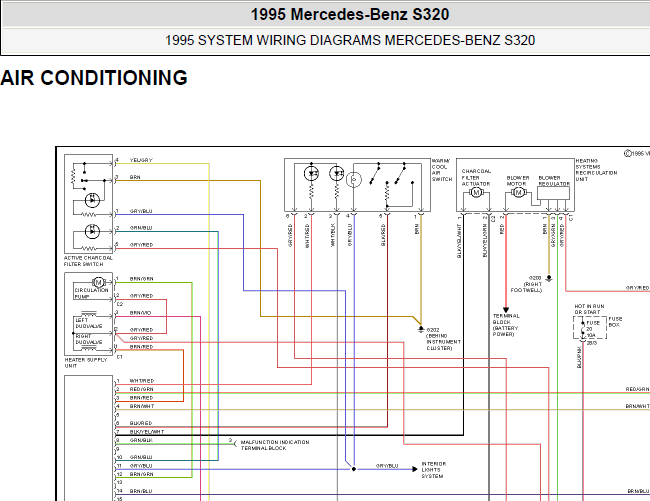The height and width of the screenshot is (501, 650).
Task: Click the arrowhead above Terminal Block battery power
Action: click(x=506, y=310)
